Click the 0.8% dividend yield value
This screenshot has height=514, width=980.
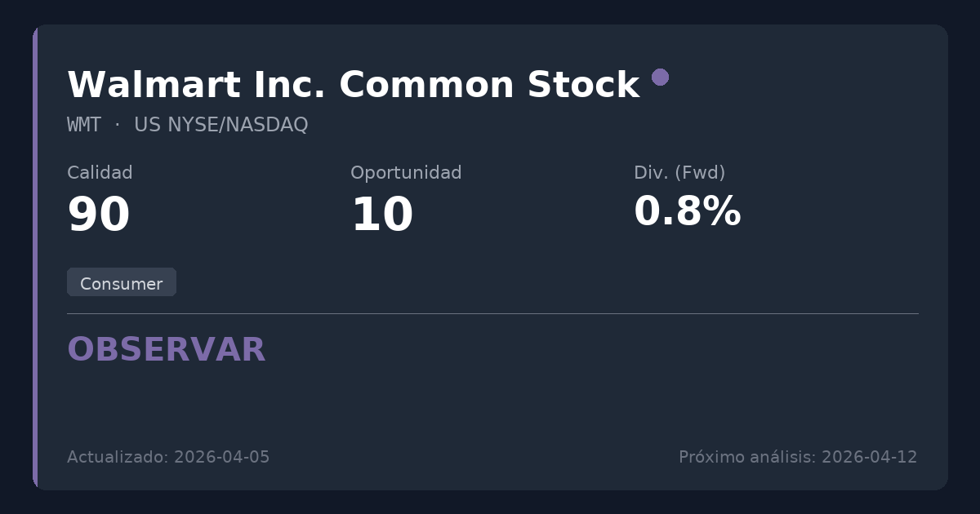687,212
